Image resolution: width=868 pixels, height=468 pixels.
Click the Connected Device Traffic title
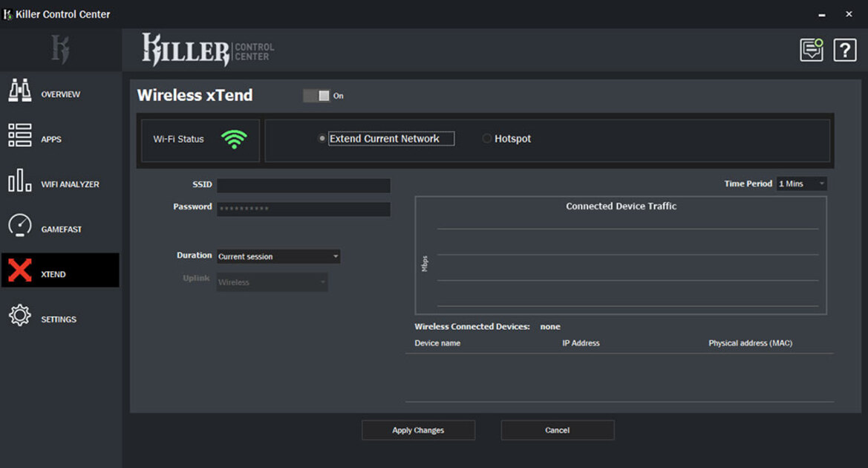pos(621,206)
